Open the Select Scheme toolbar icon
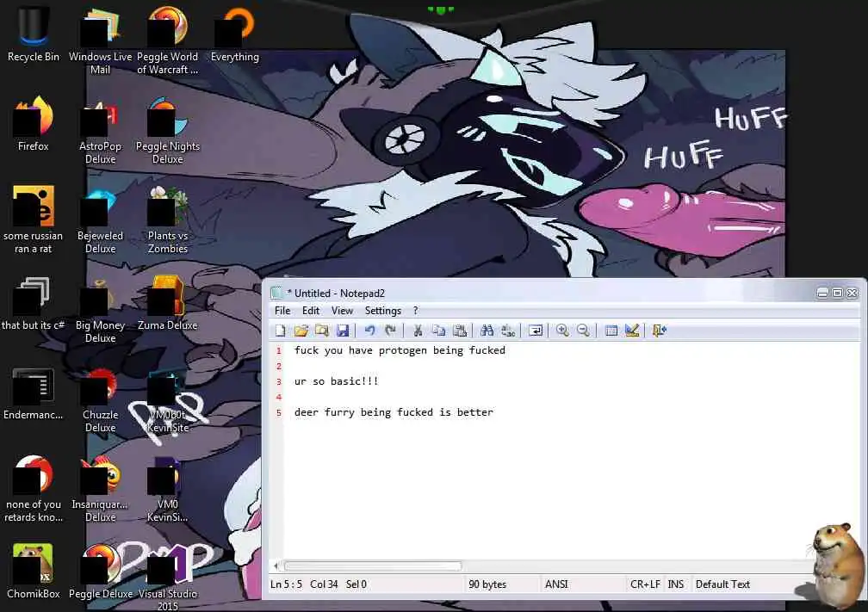Screen dimensions: 868x612 click(x=611, y=331)
